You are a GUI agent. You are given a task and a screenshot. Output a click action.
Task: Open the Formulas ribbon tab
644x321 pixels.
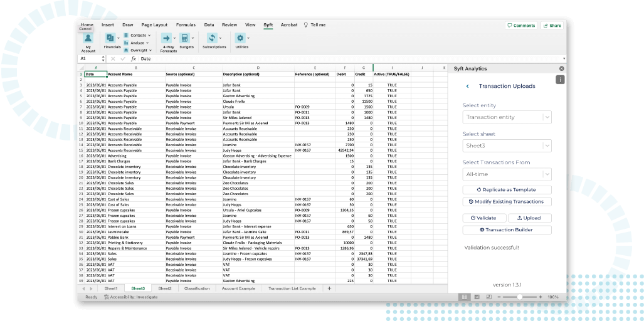coord(186,24)
